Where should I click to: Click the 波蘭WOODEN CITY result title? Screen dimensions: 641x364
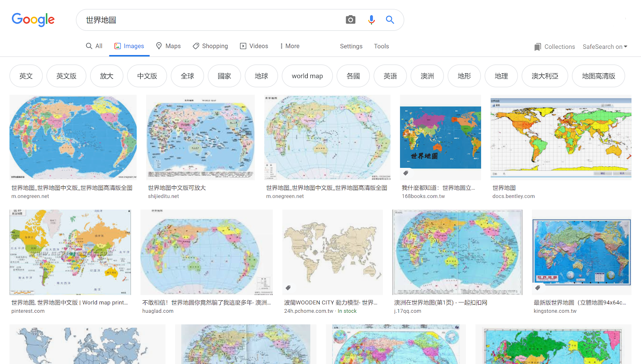point(331,303)
